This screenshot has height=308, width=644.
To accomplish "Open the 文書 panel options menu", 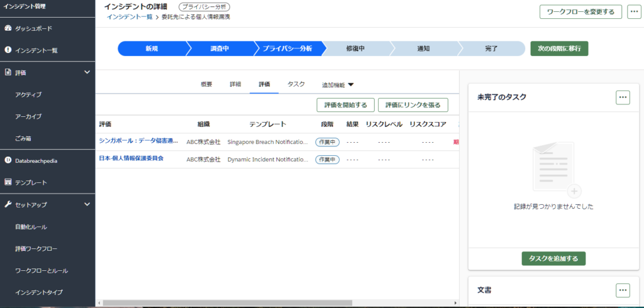I will [622, 290].
